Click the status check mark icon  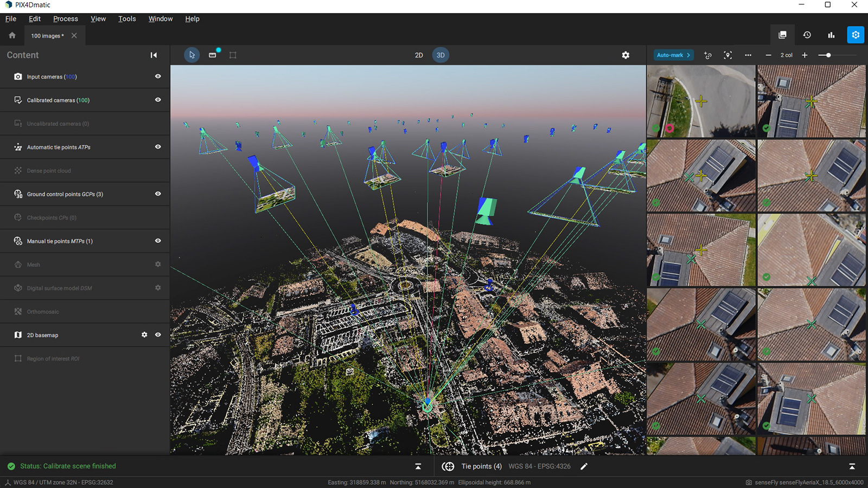coord(11,466)
